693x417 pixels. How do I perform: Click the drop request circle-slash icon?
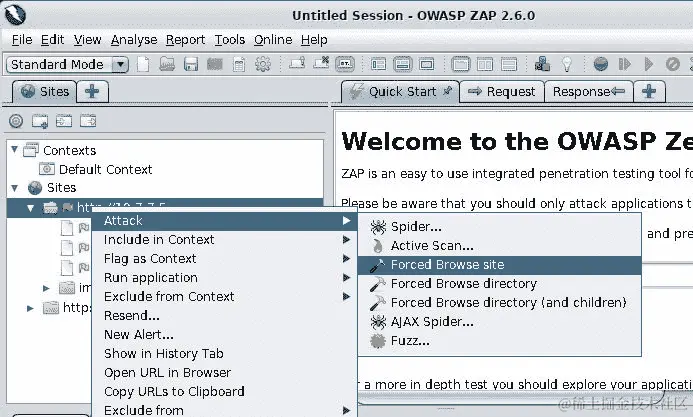point(673,64)
